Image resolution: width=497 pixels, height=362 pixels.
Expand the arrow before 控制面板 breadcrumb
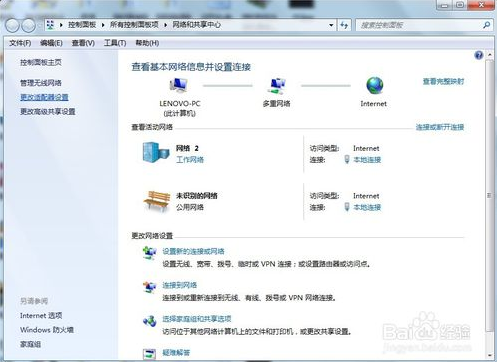tap(61, 25)
